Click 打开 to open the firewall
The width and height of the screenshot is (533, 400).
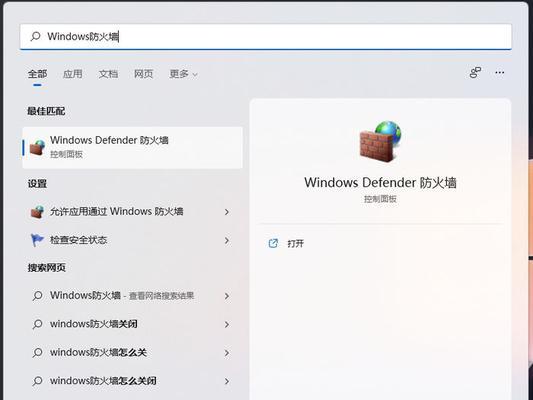click(x=295, y=243)
